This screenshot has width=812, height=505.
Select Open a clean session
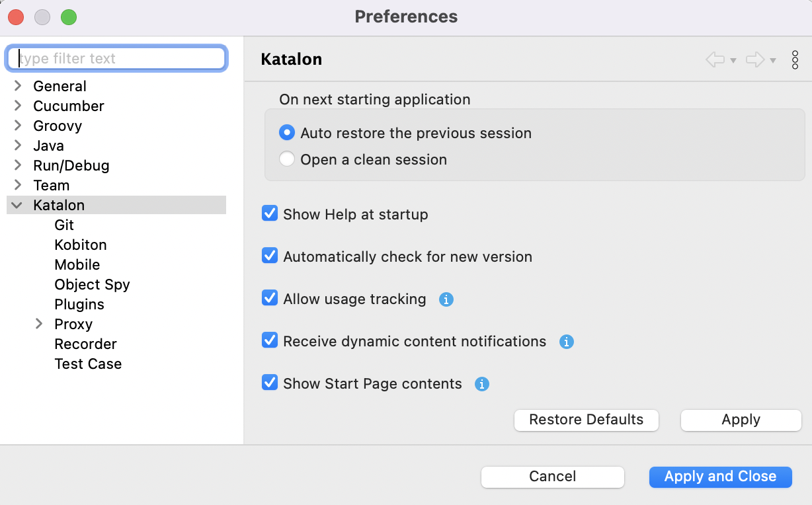pyautogui.click(x=287, y=159)
